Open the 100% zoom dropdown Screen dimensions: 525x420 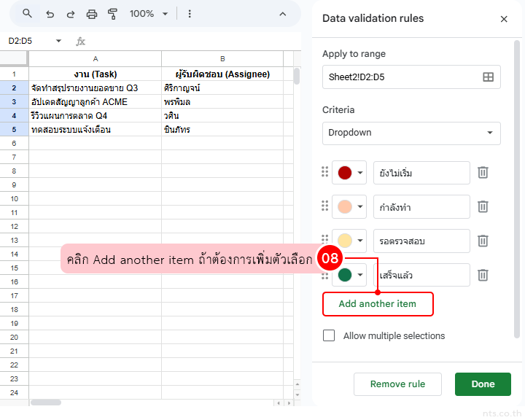(148, 14)
